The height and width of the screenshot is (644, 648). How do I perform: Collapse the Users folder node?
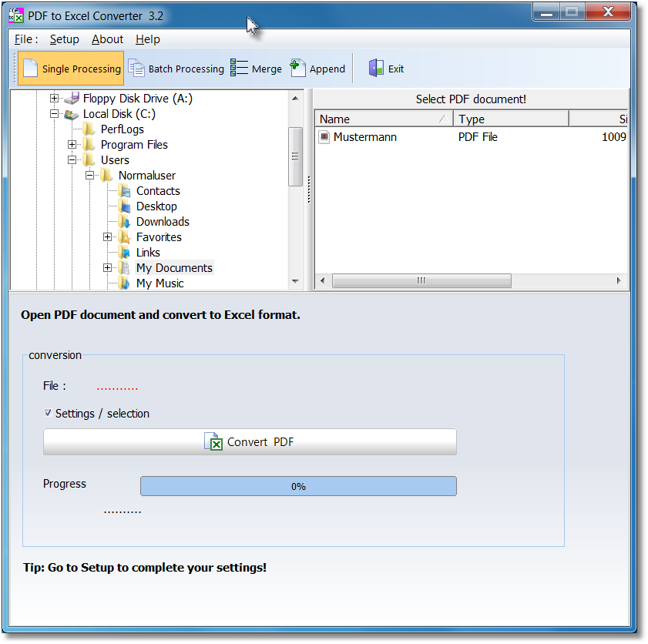(x=72, y=160)
